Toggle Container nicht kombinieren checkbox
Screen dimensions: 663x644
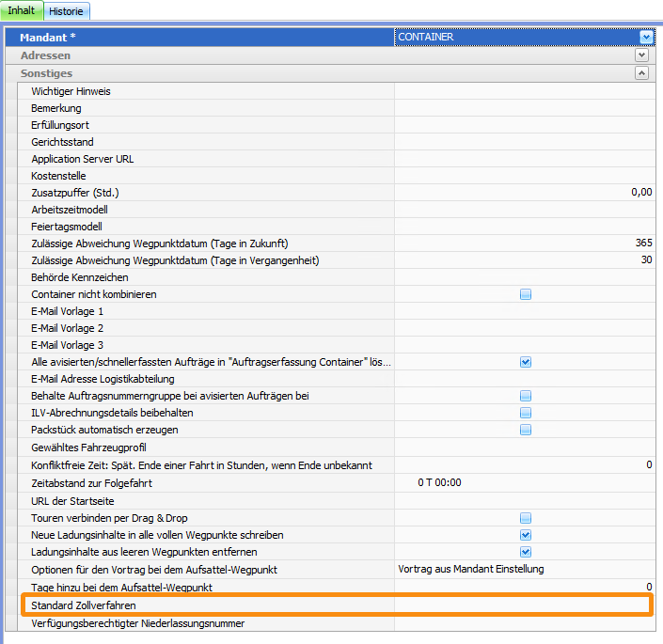(526, 294)
